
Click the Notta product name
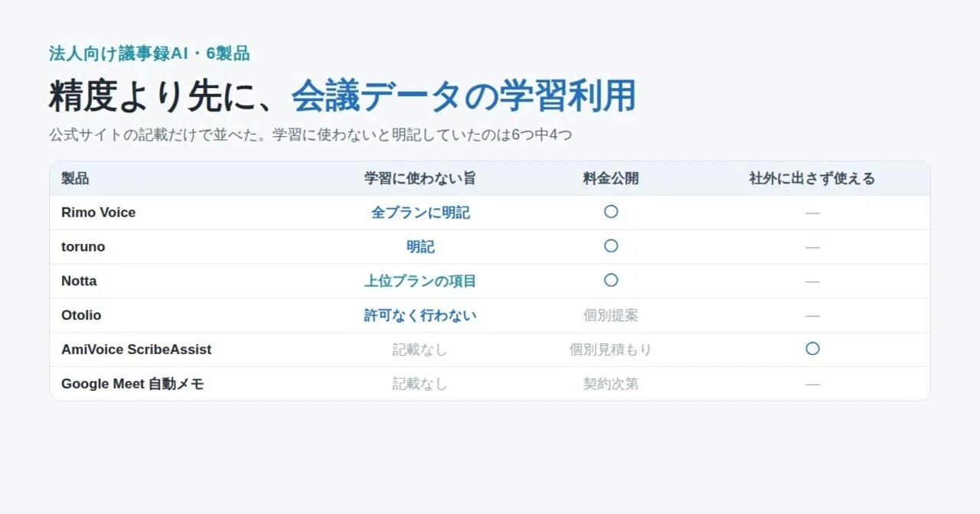pos(79,281)
